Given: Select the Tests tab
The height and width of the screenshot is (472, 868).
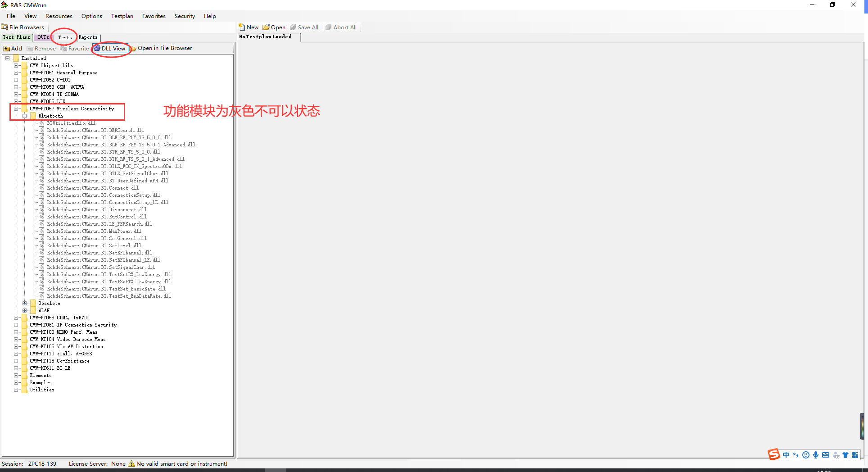Looking at the screenshot, I should [65, 37].
